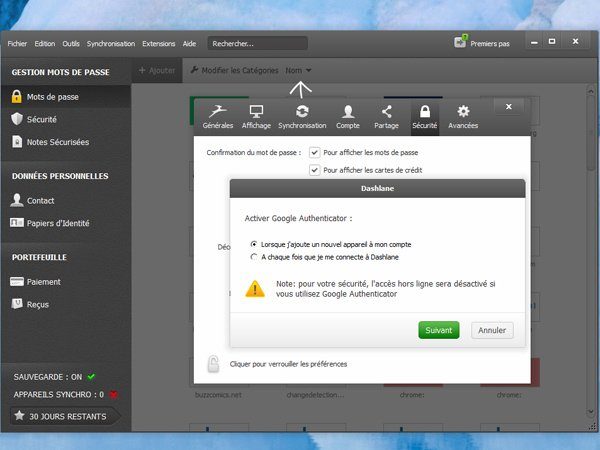Click the vertical scrollbar of password list
600x450 pixels.
point(591,134)
